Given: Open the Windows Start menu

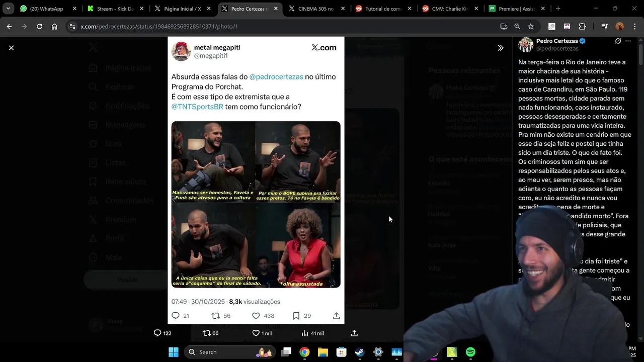Looking at the screenshot, I should click(174, 352).
